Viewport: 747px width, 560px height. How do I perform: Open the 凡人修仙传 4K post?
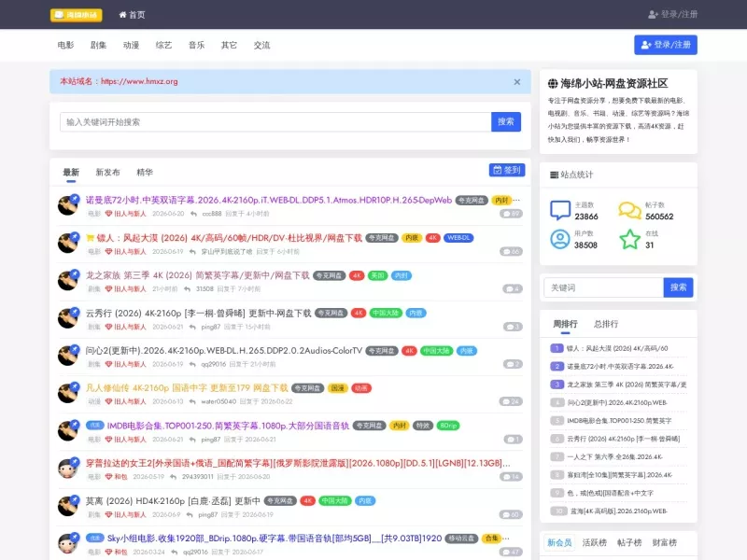tap(187, 388)
